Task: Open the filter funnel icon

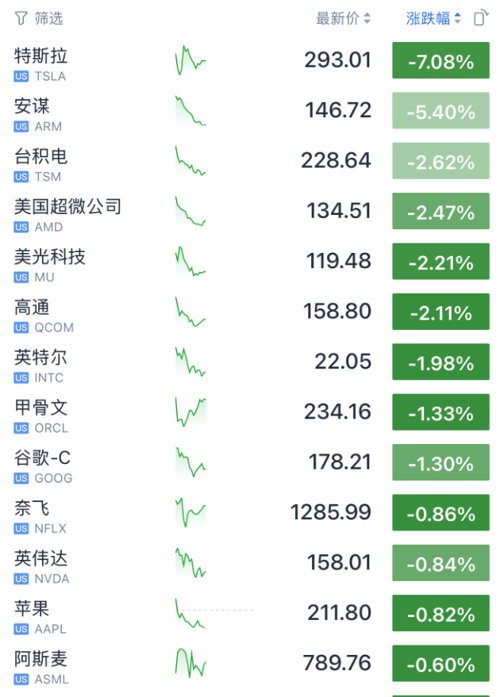Action: (21, 18)
